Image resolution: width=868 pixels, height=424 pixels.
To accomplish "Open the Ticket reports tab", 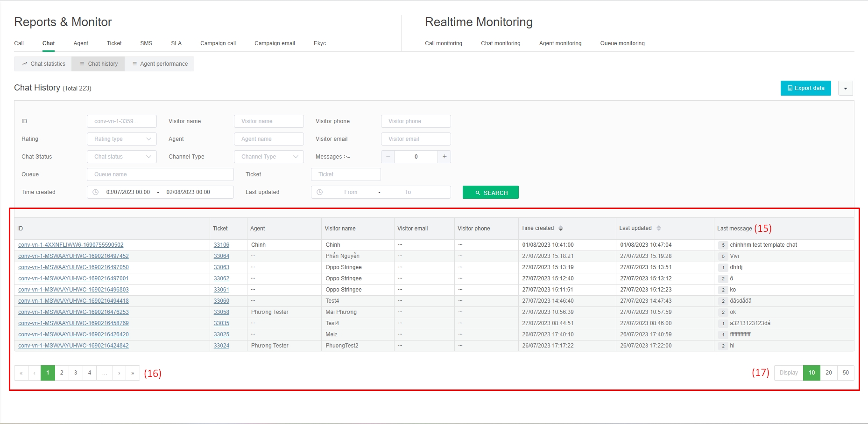I will (114, 43).
